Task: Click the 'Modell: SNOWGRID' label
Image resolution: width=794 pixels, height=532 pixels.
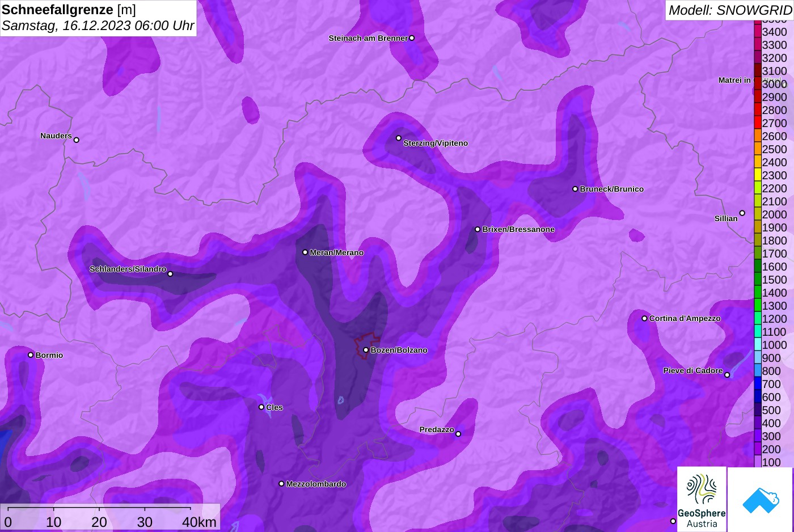Action: [730, 10]
